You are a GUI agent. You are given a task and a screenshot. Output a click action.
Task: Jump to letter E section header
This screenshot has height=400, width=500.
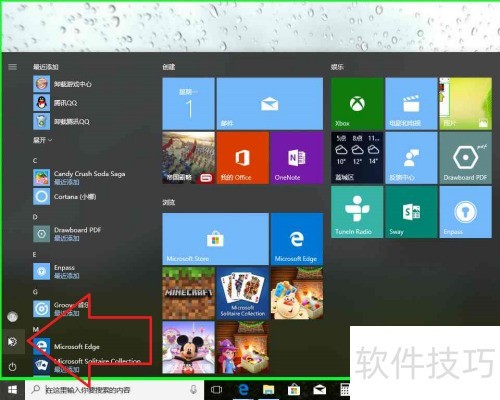(x=34, y=254)
